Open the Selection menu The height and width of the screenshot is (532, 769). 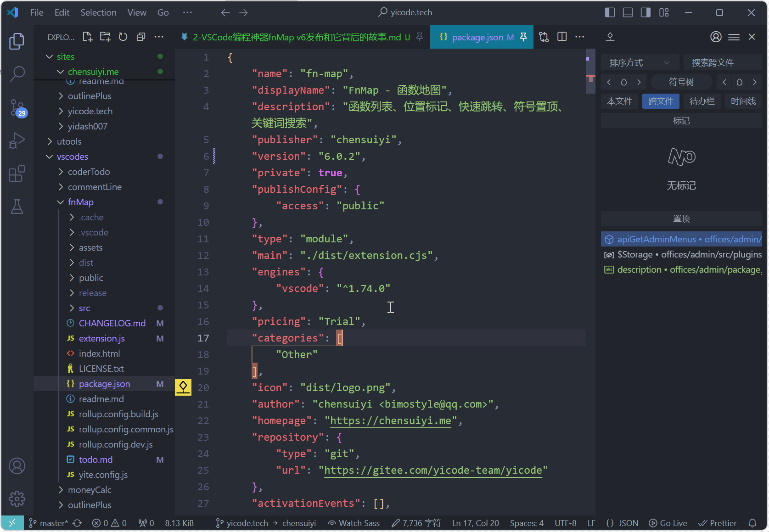pyautogui.click(x=98, y=12)
